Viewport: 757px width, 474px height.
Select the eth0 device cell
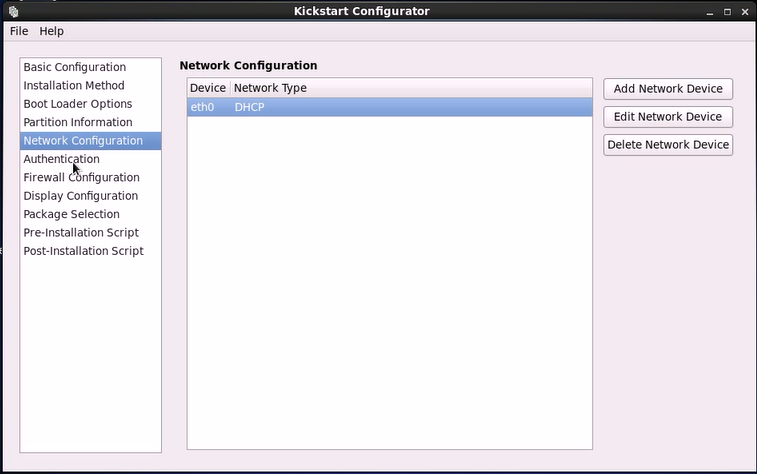click(x=209, y=107)
